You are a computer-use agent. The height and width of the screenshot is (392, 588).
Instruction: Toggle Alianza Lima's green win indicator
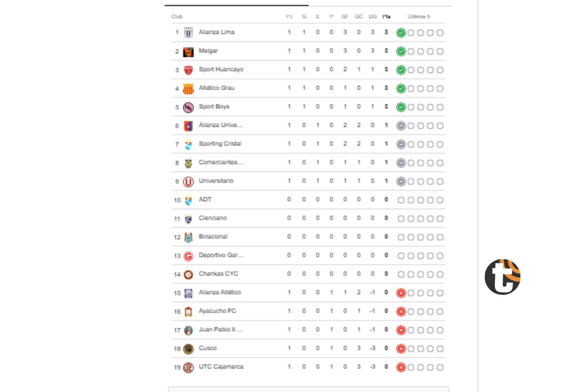(x=402, y=32)
